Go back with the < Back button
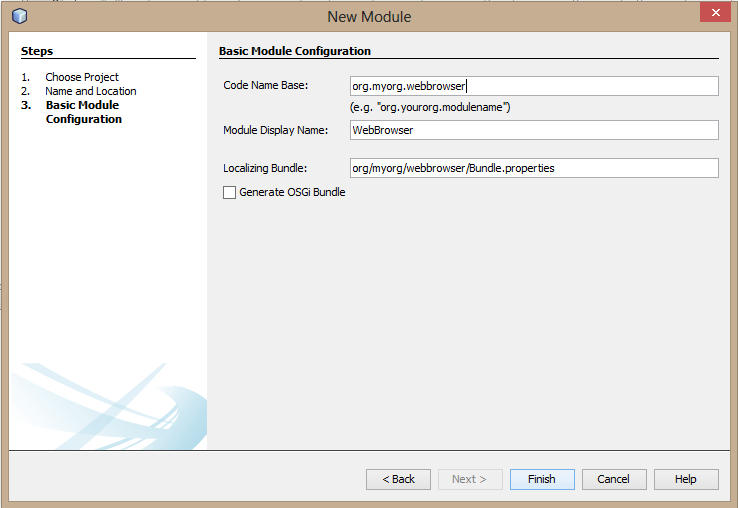Viewport: 738px width, 508px height. click(398, 479)
